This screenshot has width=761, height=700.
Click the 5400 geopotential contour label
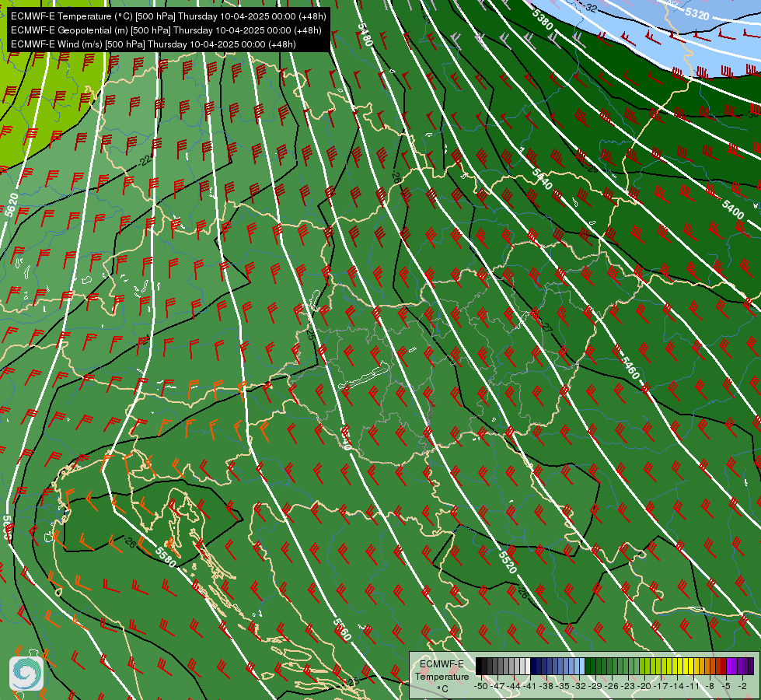(x=733, y=209)
